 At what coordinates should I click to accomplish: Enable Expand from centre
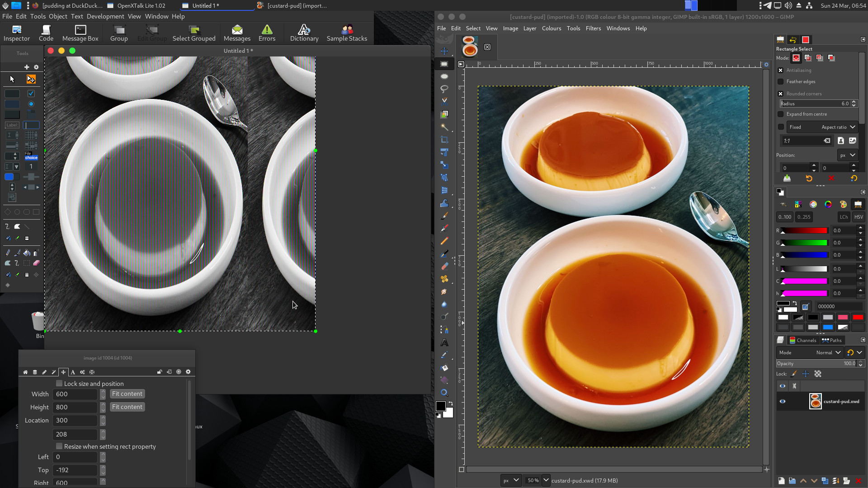coord(780,114)
